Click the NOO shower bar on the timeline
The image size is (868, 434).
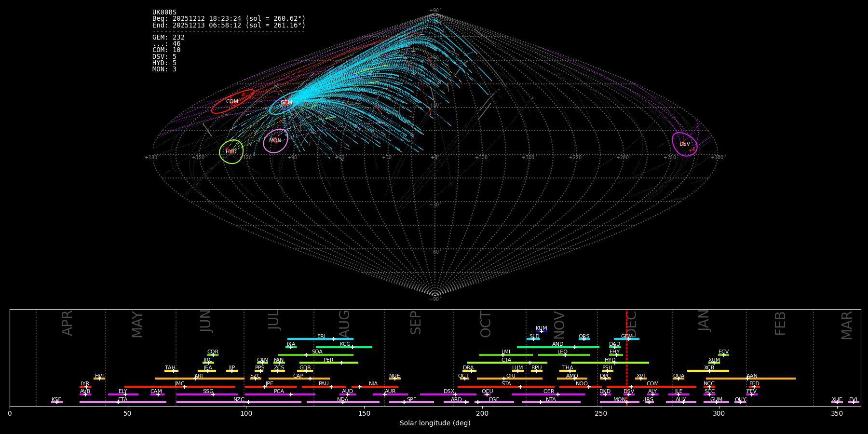click(x=581, y=387)
